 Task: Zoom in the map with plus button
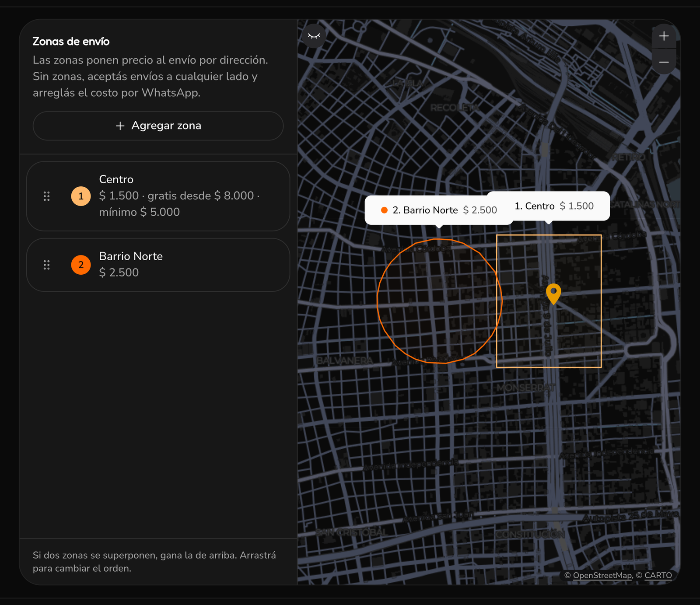tap(664, 36)
